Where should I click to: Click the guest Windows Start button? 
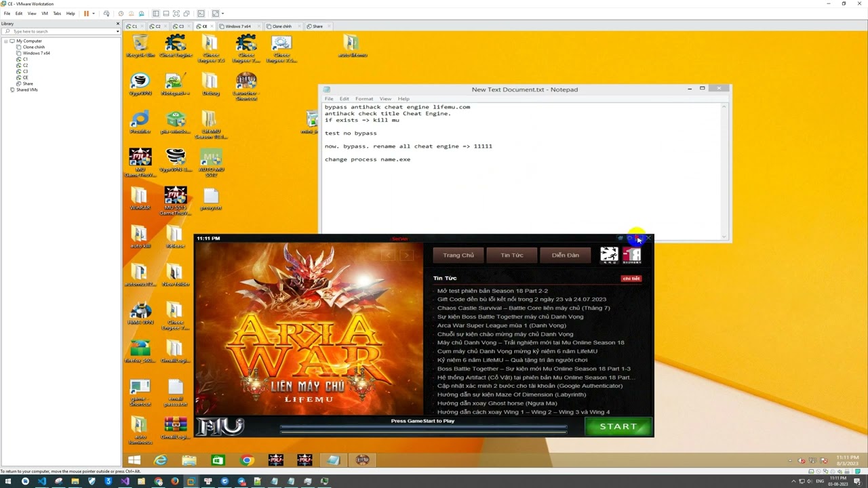click(x=134, y=460)
